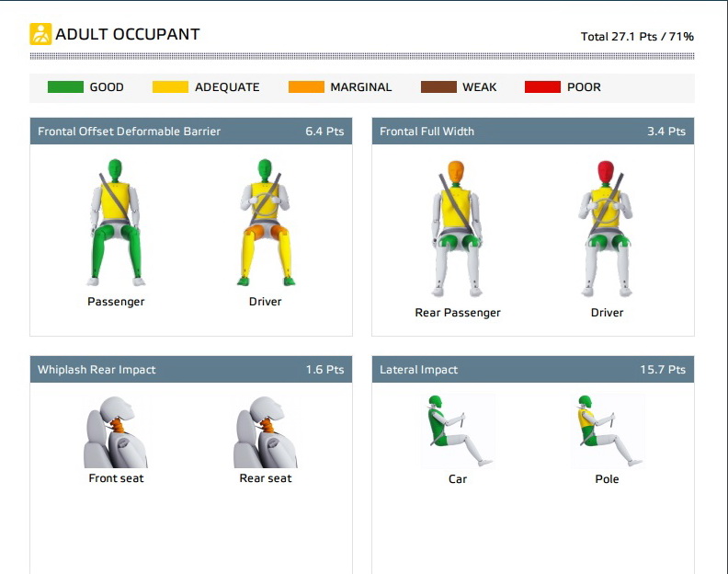Click the Whiplash Rear Impact header title
The image size is (728, 574).
(x=97, y=370)
